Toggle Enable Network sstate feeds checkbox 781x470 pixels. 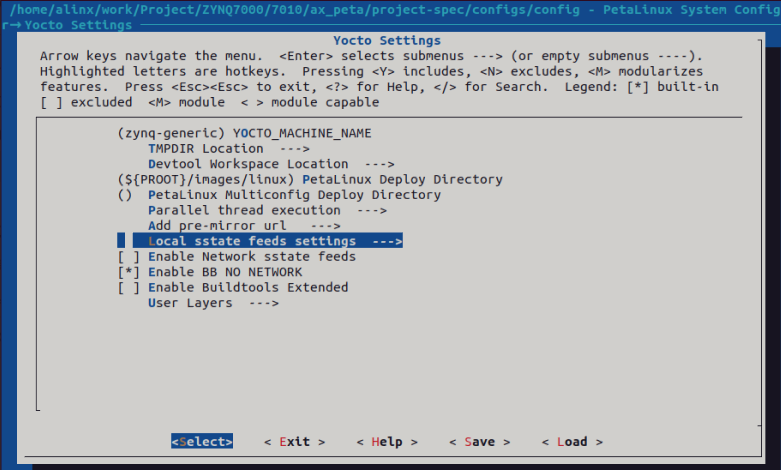tap(128, 257)
